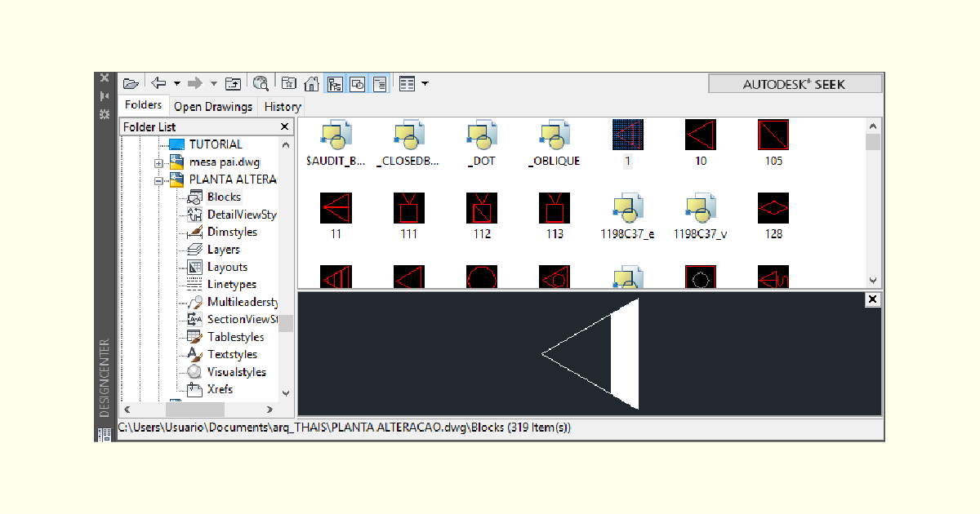Toggle the Tree View button
The height and width of the screenshot is (514, 980).
(x=334, y=83)
